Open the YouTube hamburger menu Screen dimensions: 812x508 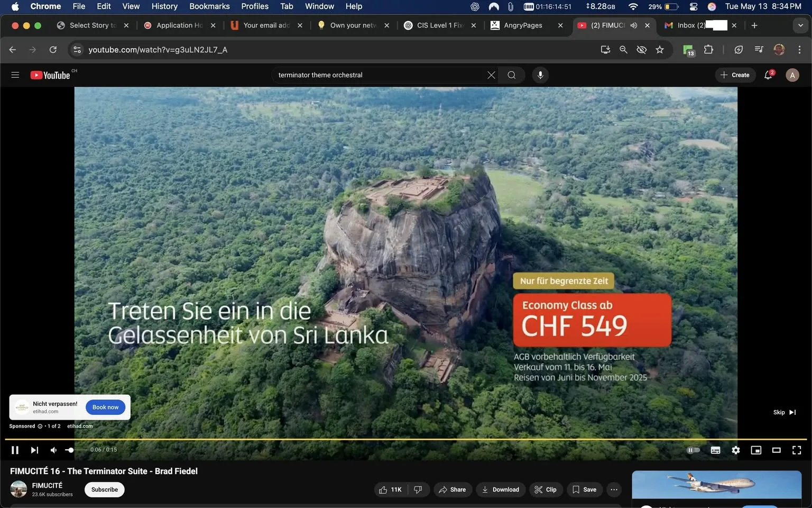pos(15,75)
